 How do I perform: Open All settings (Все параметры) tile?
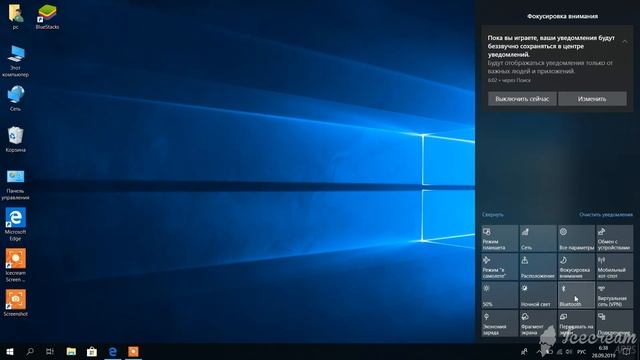click(576, 238)
